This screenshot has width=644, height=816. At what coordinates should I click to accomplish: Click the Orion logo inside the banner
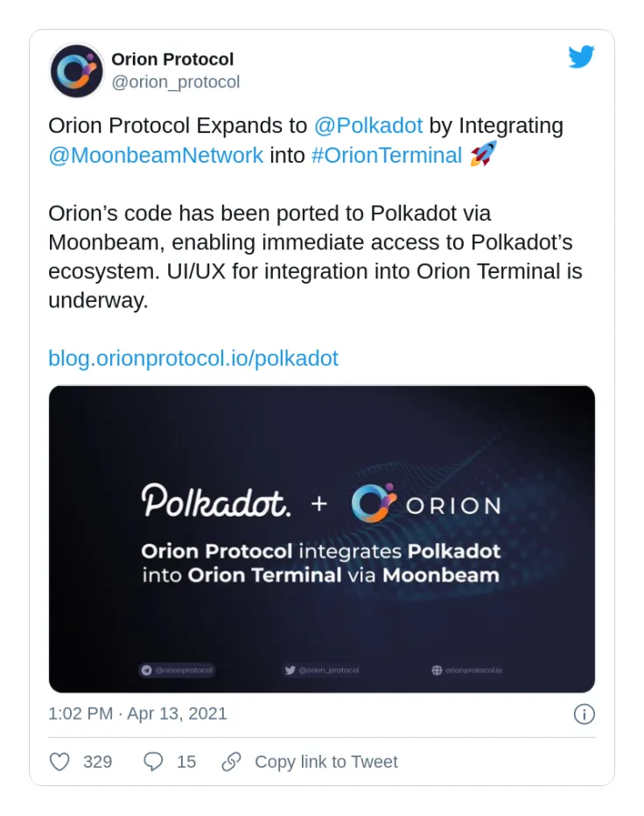374,503
